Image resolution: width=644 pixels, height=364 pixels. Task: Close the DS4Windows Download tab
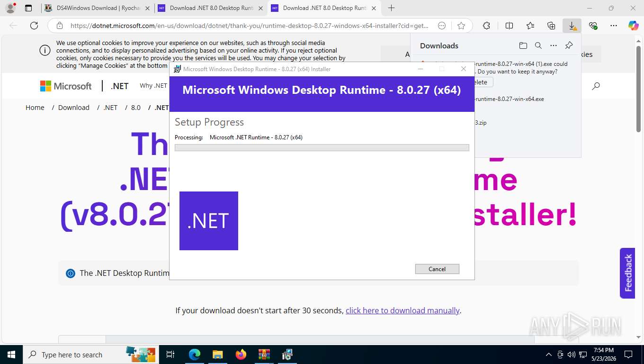tap(147, 8)
